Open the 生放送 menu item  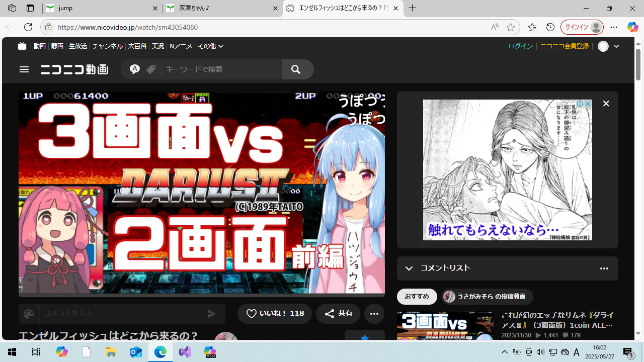78,46
